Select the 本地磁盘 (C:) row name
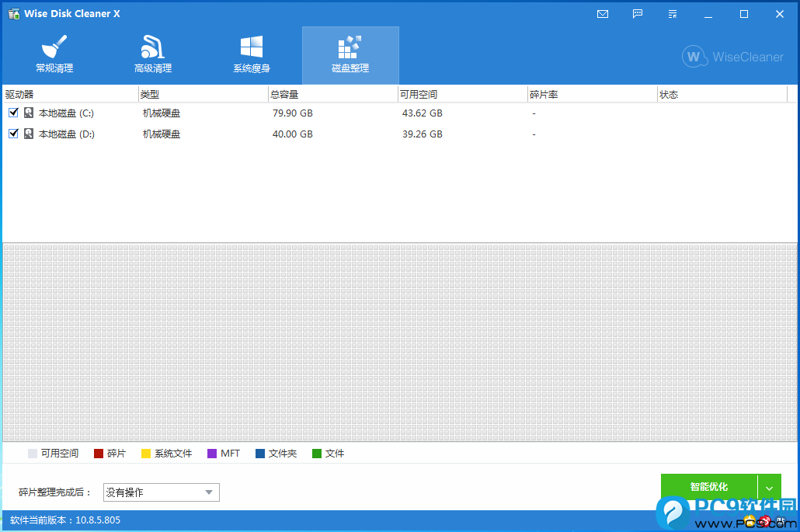 66,113
